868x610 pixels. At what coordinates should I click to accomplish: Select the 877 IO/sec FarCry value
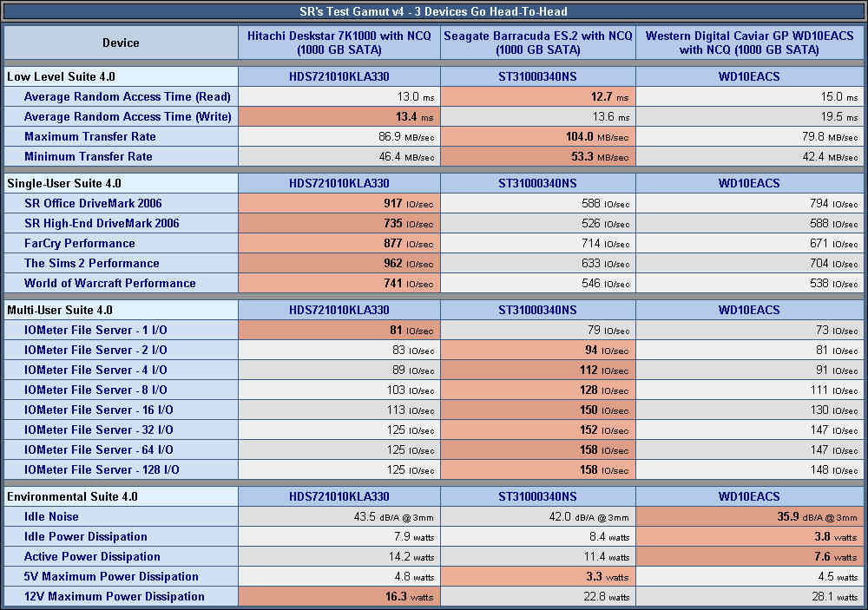tap(409, 243)
